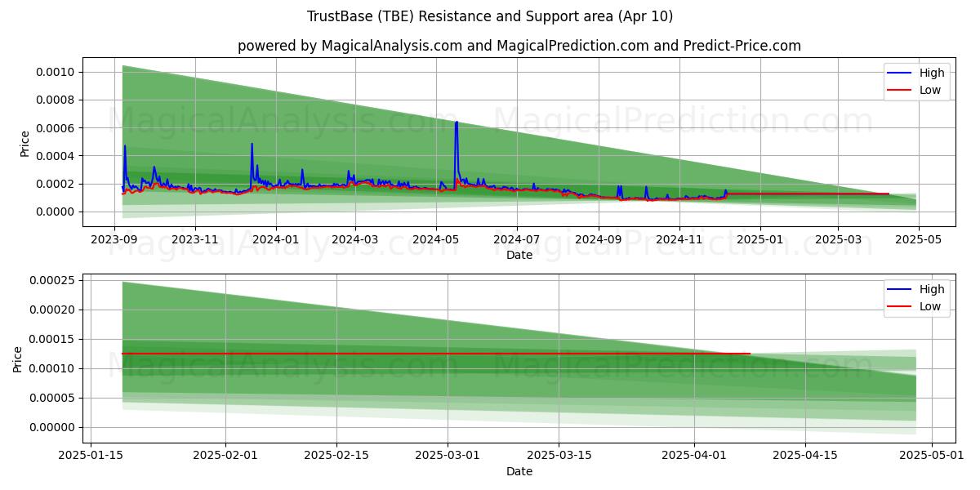This screenshot has height=490, width=980.
Task: Click the '0.0008' y-axis tick label
Action: (x=56, y=100)
